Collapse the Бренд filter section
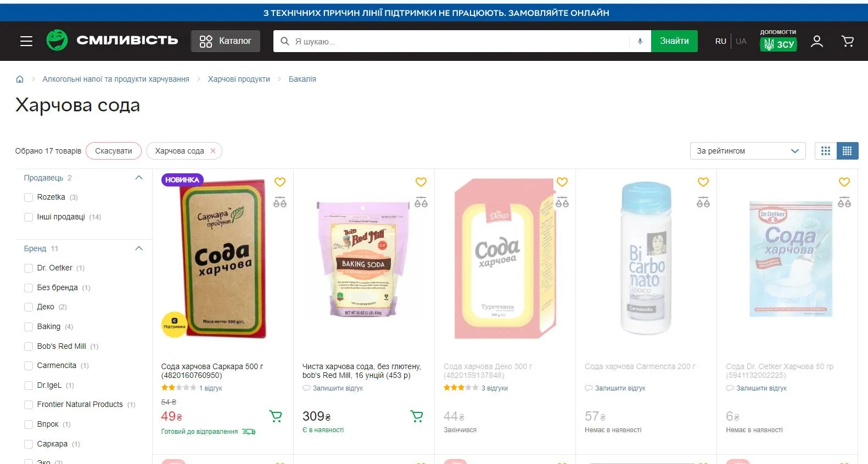This screenshot has height=464, width=868. pyautogui.click(x=139, y=248)
